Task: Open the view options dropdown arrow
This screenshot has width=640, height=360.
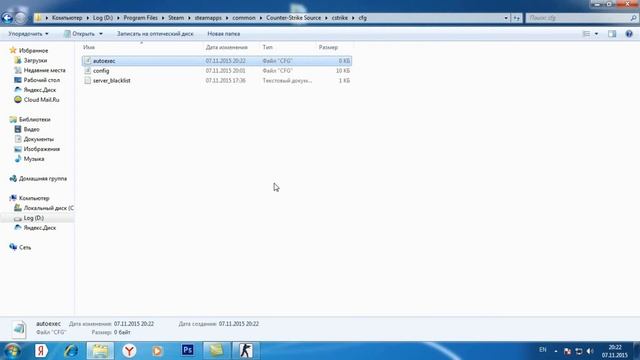Action: pyautogui.click(x=596, y=34)
